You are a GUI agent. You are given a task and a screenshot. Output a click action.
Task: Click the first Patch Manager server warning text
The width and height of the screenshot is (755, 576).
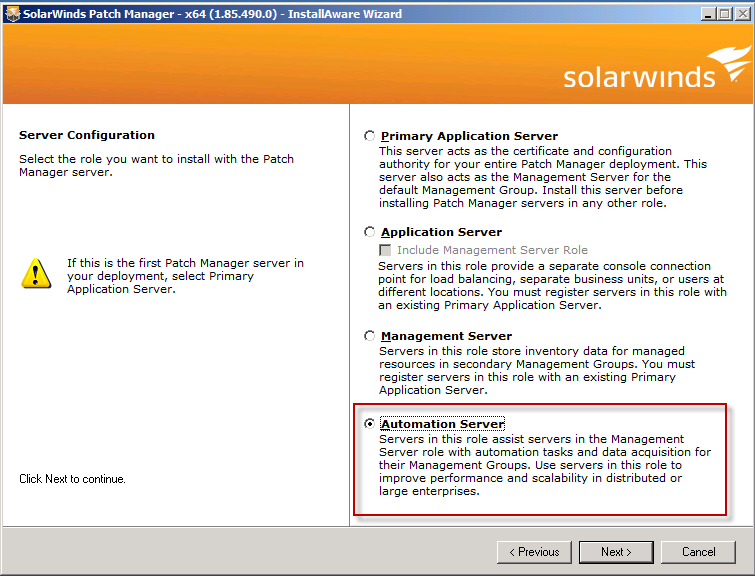[x=185, y=276]
